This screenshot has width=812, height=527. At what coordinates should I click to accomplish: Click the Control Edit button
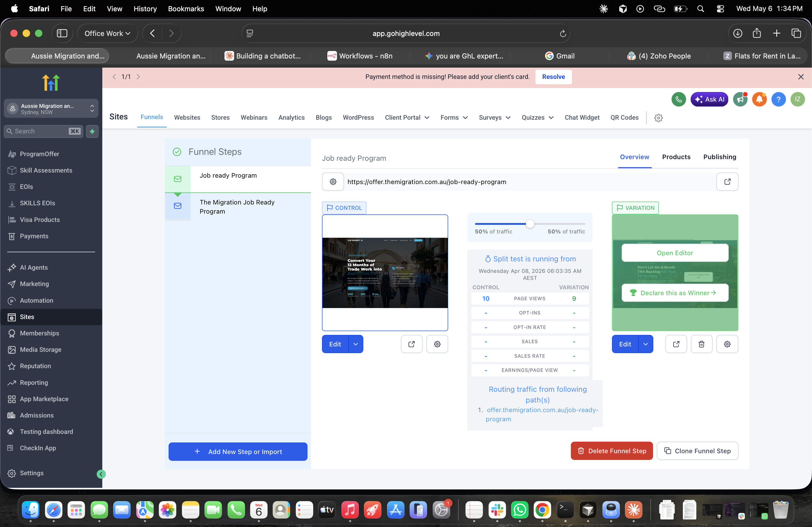click(x=335, y=344)
